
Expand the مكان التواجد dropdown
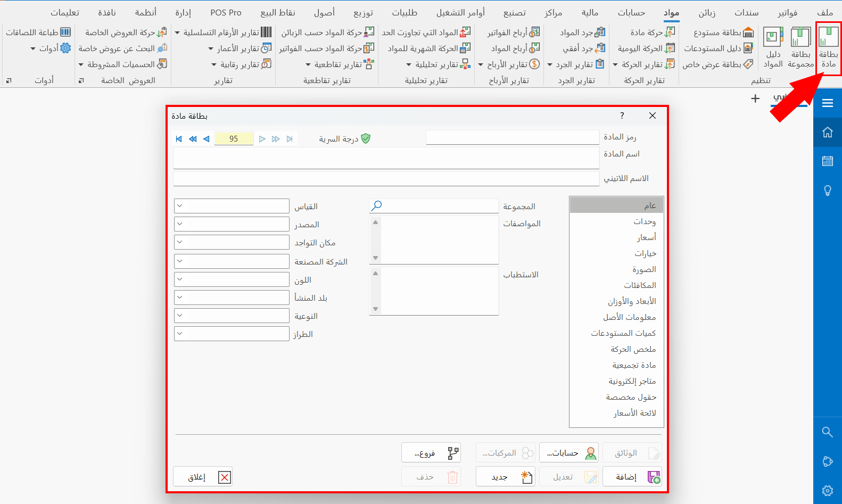[180, 242]
